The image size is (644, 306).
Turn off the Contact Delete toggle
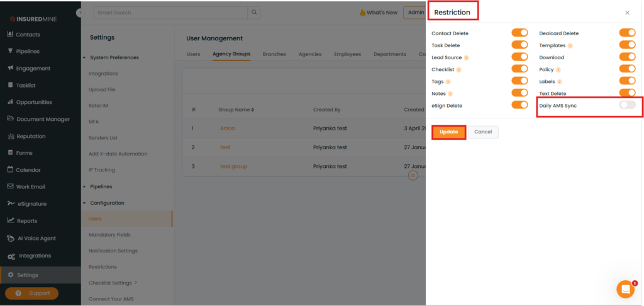(519, 33)
